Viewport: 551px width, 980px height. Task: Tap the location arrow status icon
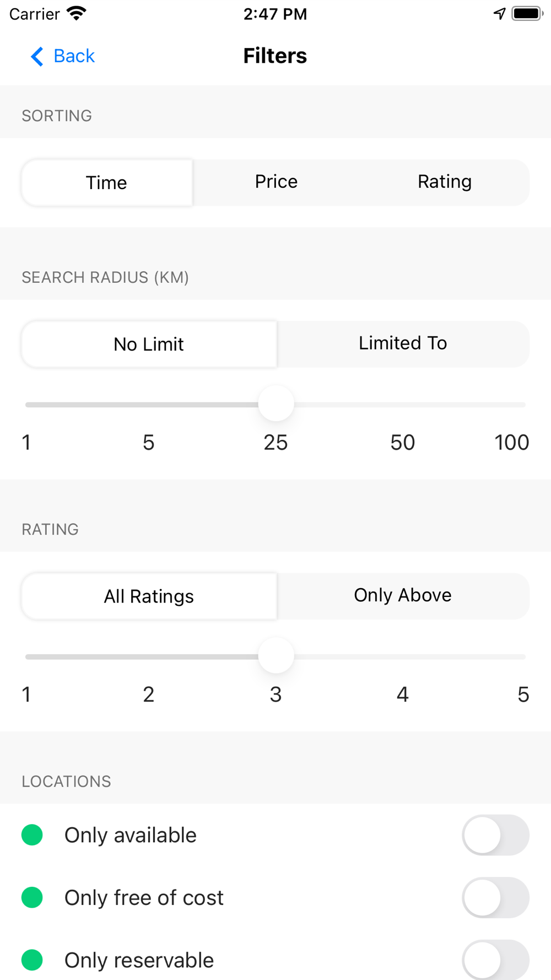pyautogui.click(x=499, y=13)
